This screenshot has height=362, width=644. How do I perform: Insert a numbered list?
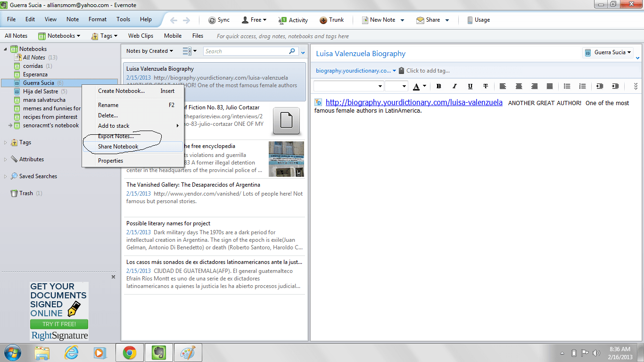coord(583,86)
